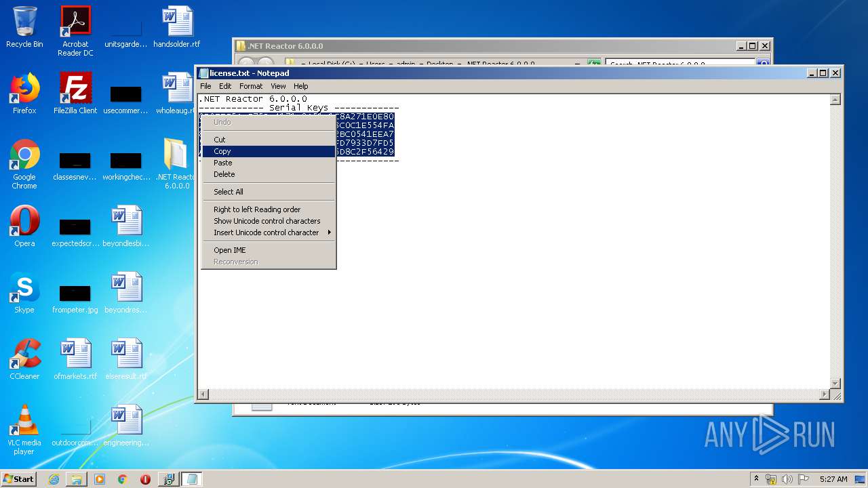Open Notepad View menu

pyautogui.click(x=278, y=86)
